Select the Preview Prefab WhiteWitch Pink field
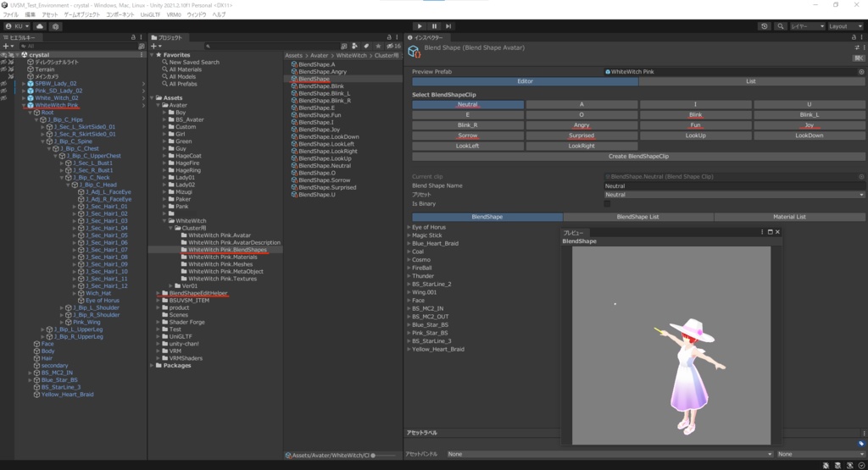868x470 pixels. tap(734, 72)
